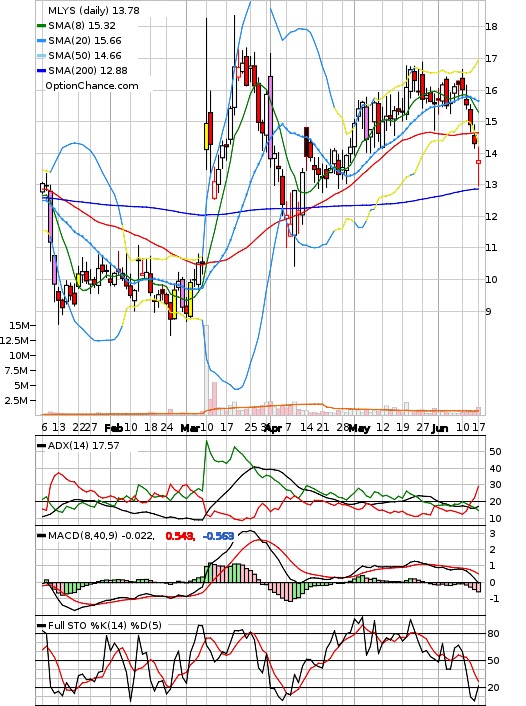526x706 pixels.
Task: Click the SMA(20) 15.66 legend swatch
Action: [x=41, y=41]
